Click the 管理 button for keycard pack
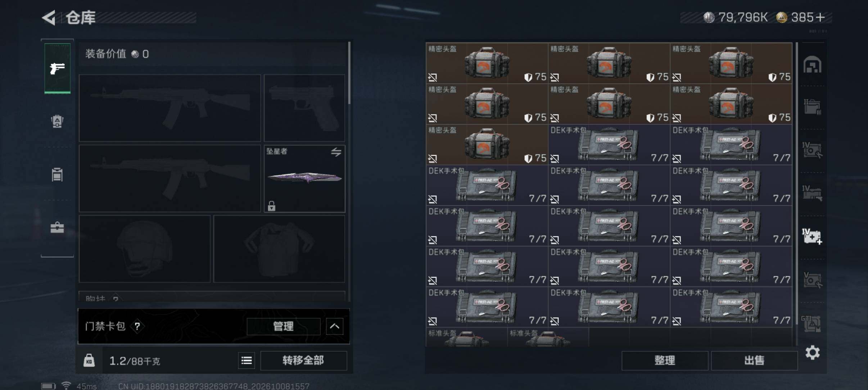The image size is (868, 390). click(284, 326)
